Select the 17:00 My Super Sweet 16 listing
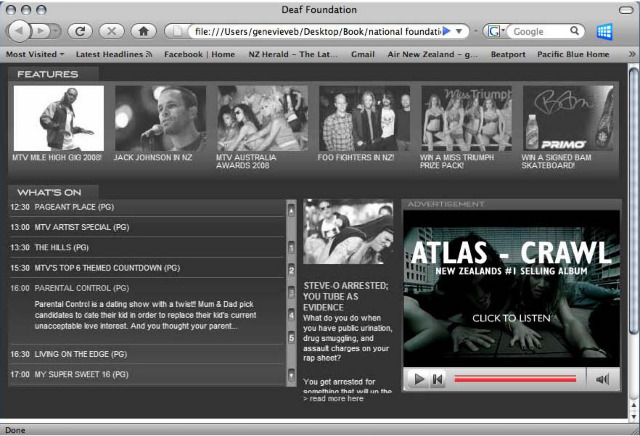This screenshot has height=436, width=640. pos(147,374)
